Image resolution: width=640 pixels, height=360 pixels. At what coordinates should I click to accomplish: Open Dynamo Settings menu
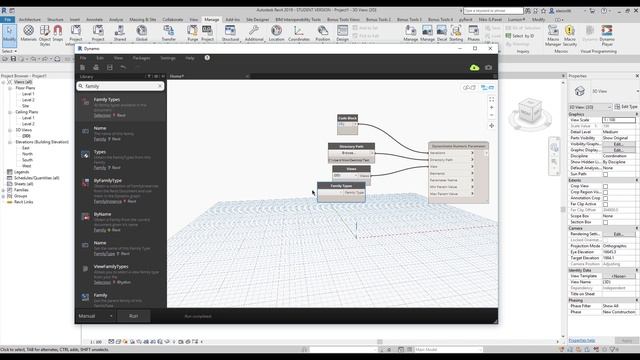click(168, 58)
